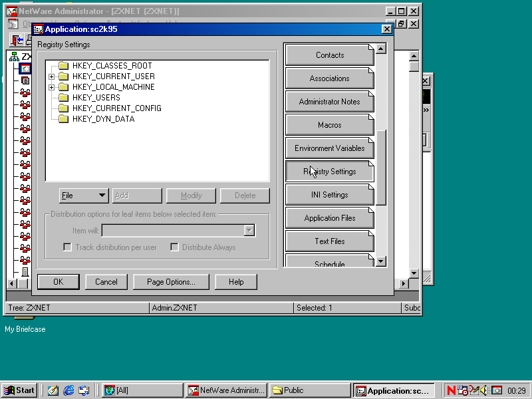This screenshot has width=532, height=399.
Task: Switch to NetWare Administrator taskbar button
Action: (227, 390)
